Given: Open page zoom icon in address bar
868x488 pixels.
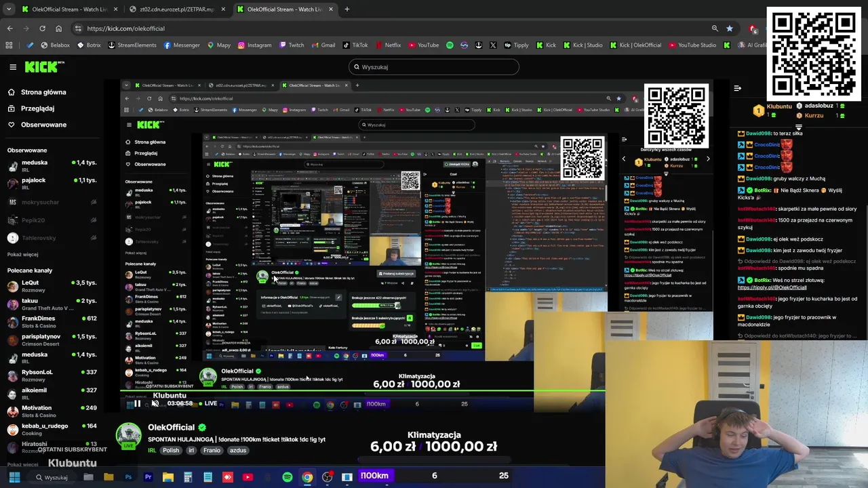Looking at the screenshot, I should click(715, 28).
